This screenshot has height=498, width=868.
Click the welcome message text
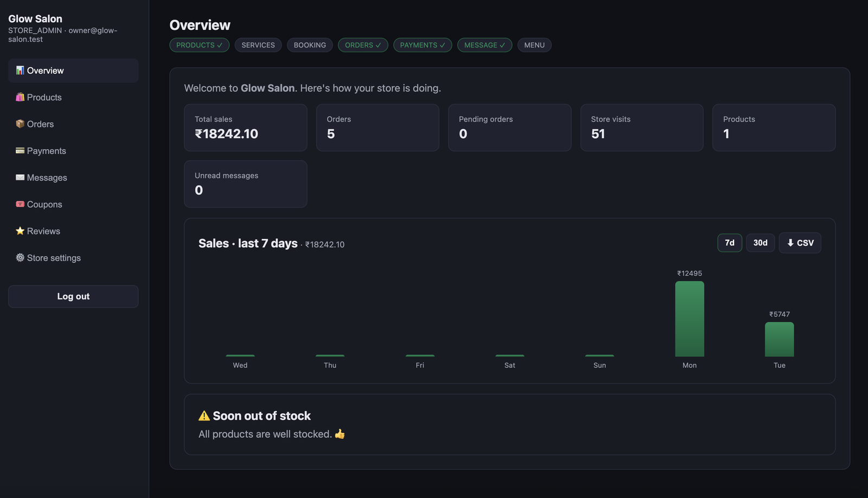coord(312,88)
